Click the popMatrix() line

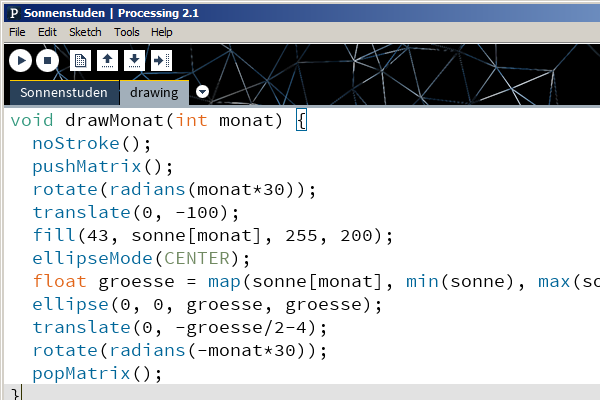[98, 374]
